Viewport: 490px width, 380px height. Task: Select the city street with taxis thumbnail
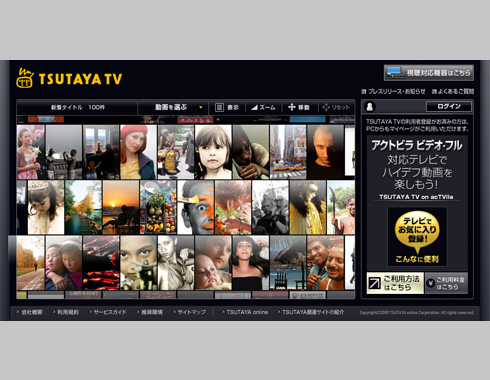click(x=288, y=152)
